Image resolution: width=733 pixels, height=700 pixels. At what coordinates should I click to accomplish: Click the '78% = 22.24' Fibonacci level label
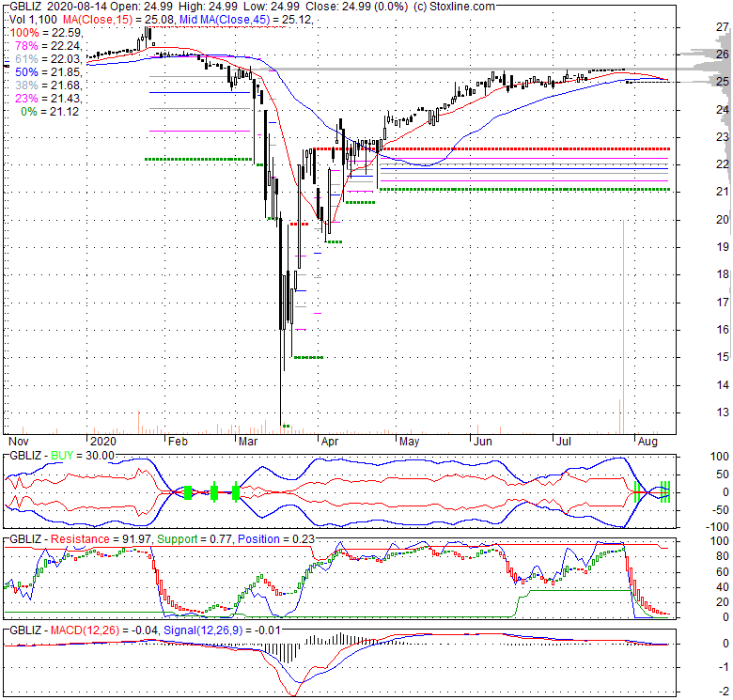(x=48, y=46)
